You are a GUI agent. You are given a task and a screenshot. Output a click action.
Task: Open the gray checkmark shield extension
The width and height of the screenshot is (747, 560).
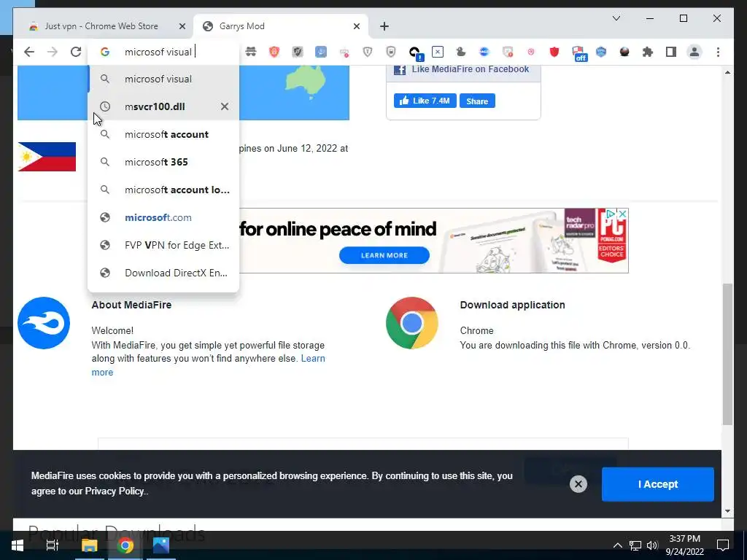click(298, 52)
